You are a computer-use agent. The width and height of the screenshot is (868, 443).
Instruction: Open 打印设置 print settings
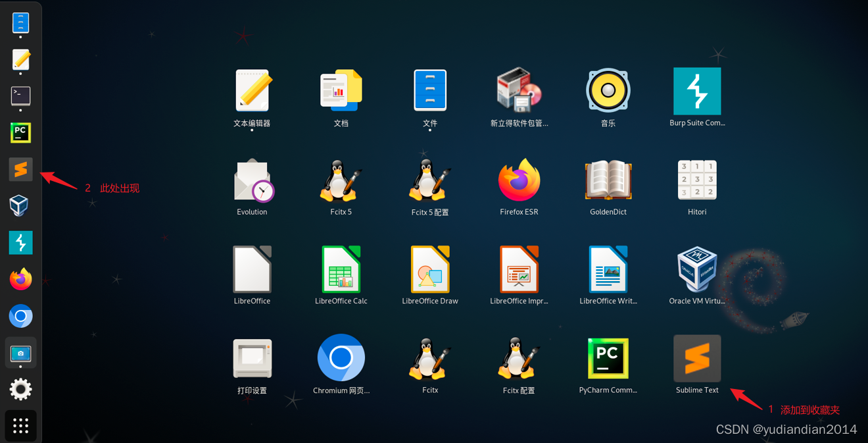pyautogui.click(x=253, y=358)
